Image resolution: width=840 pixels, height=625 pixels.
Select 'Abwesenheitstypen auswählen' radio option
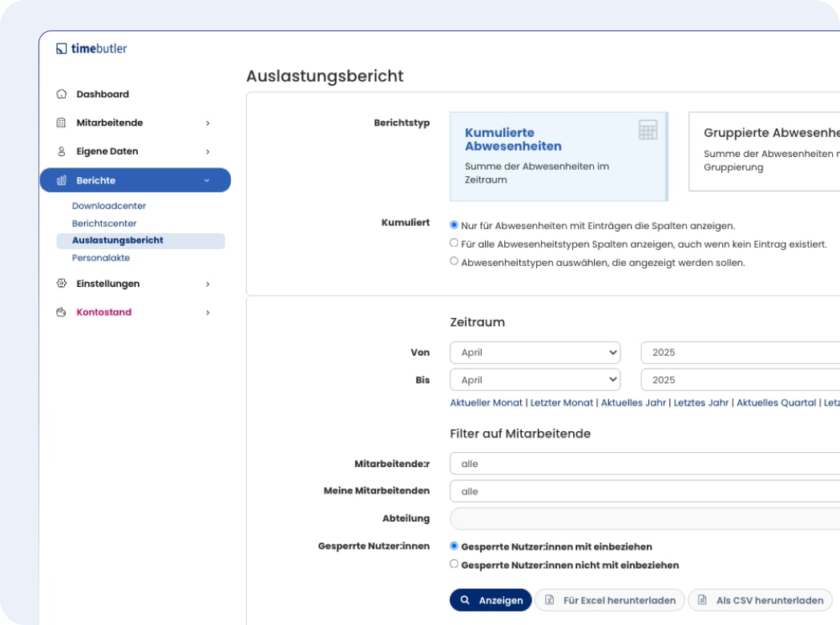click(x=454, y=262)
